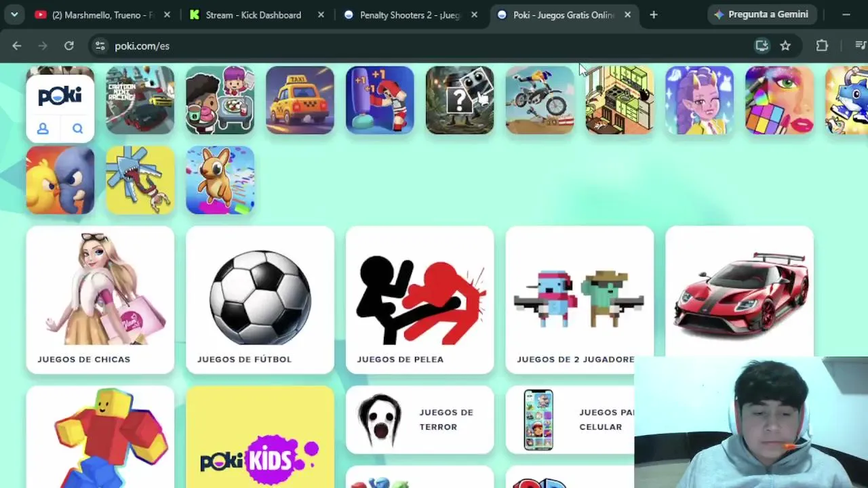Go back to the previous page
Viewport: 868px width, 488px height.
coord(17,45)
